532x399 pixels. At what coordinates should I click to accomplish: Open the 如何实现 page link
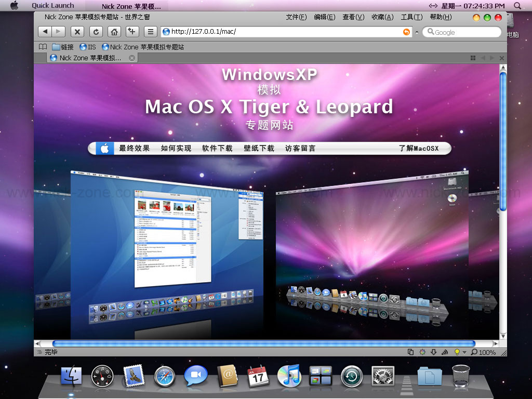coord(176,148)
